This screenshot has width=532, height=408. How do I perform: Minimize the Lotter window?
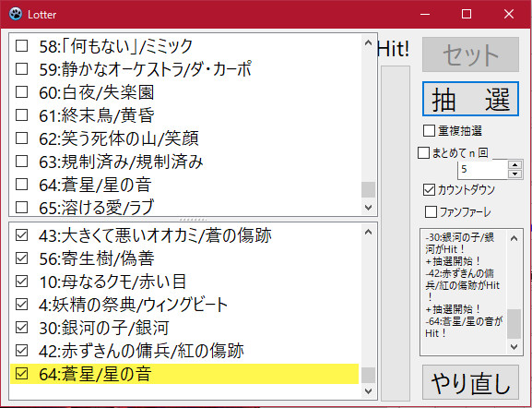tap(425, 14)
